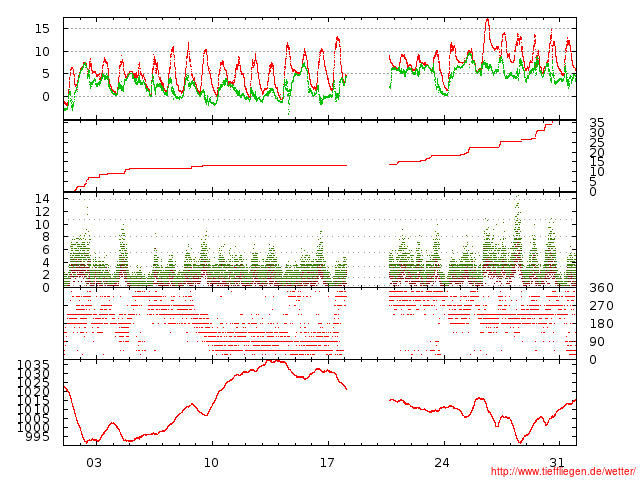Click the 5 label on the temperature axis
This screenshot has height=480, width=640.
tap(46, 74)
